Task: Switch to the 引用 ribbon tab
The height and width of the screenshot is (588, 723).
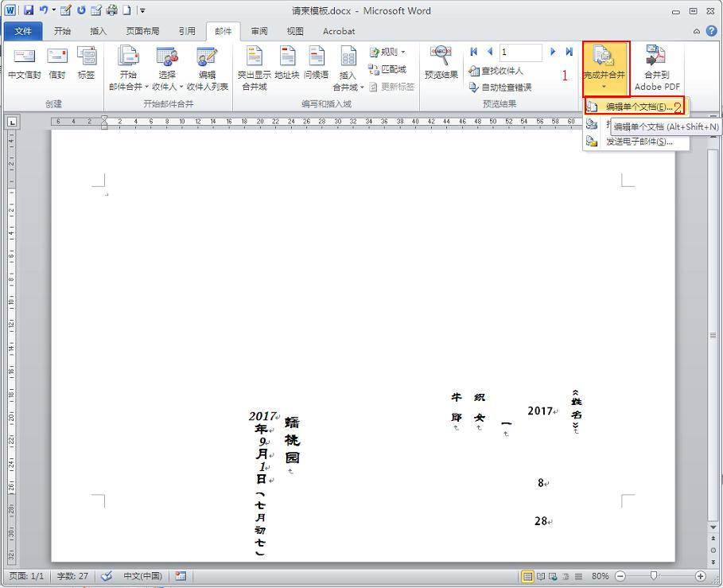Action: pos(187,31)
